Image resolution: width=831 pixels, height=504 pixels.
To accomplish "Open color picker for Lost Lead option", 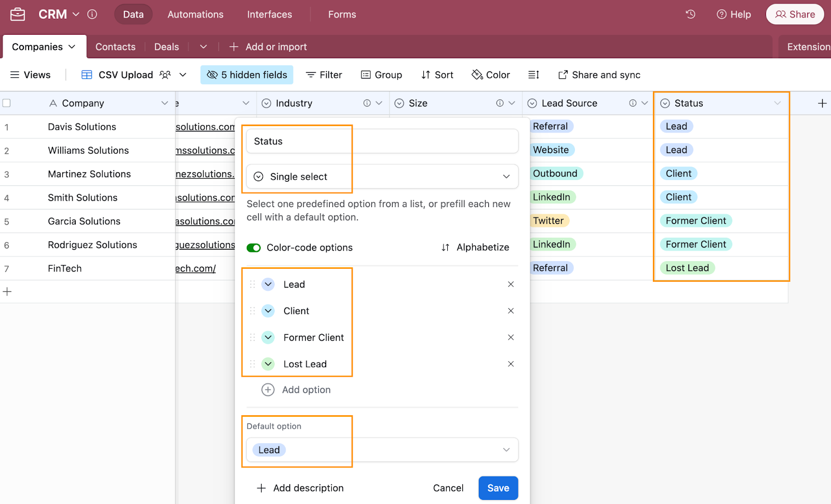I will click(268, 364).
